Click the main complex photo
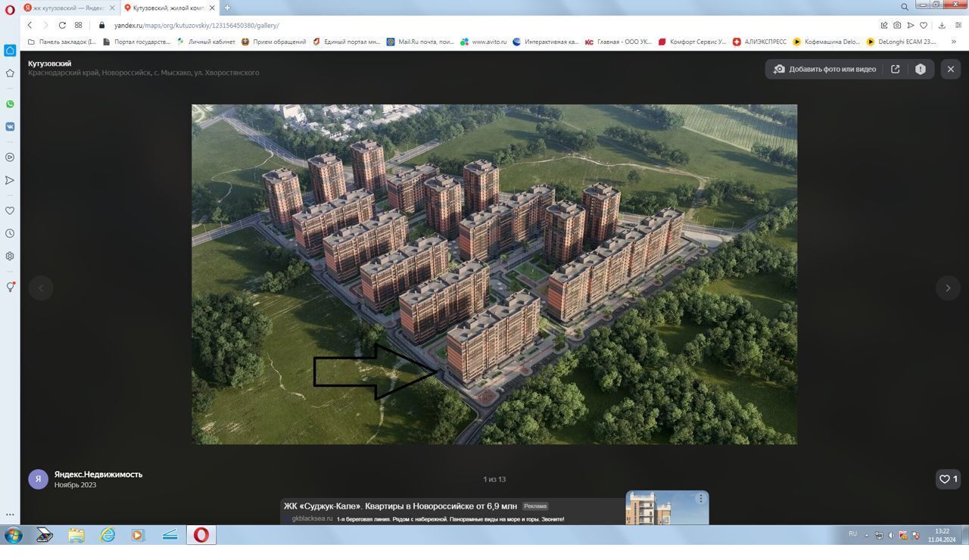The image size is (969, 560). point(494,274)
